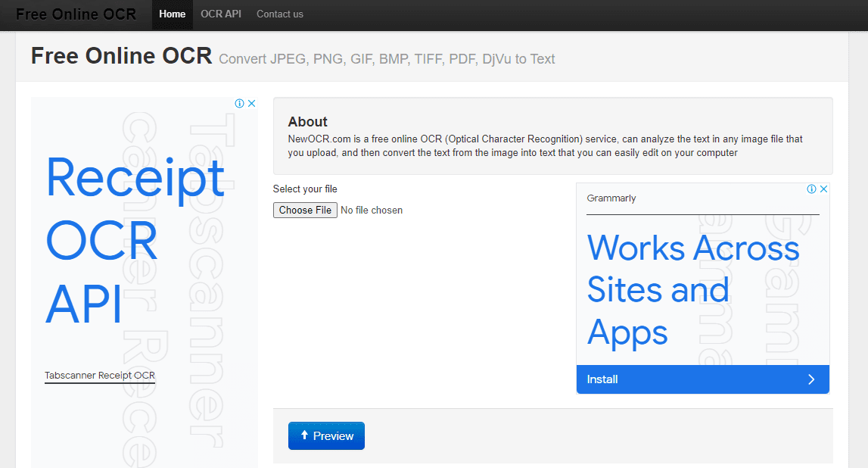The height and width of the screenshot is (468, 868).
Task: Click the blue Preview upload button
Action: 326,436
